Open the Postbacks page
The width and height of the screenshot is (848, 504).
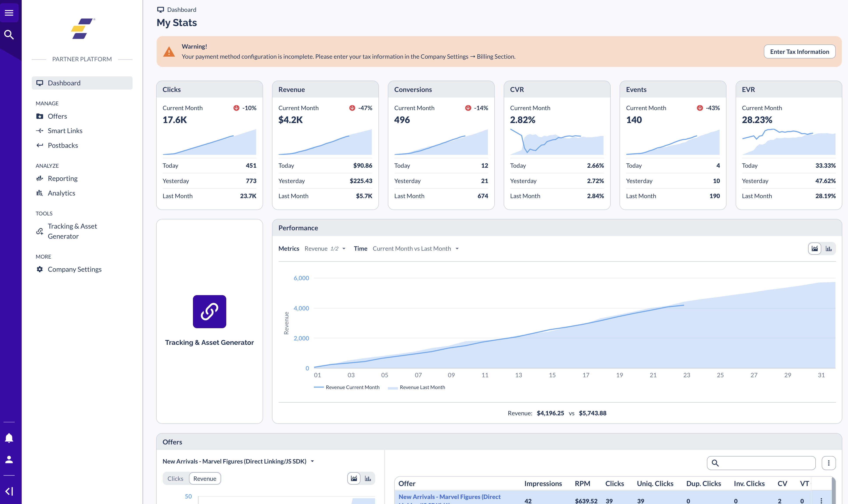[x=63, y=145]
